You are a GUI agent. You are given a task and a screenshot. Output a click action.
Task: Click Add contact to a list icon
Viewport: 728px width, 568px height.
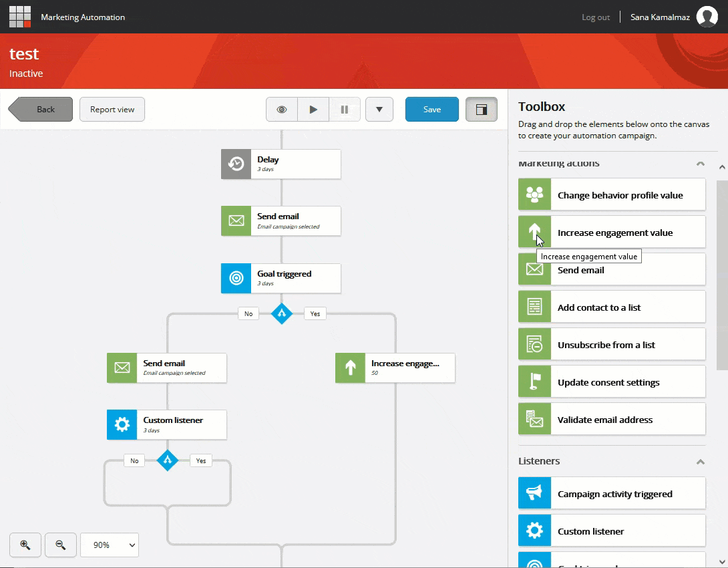pos(534,307)
